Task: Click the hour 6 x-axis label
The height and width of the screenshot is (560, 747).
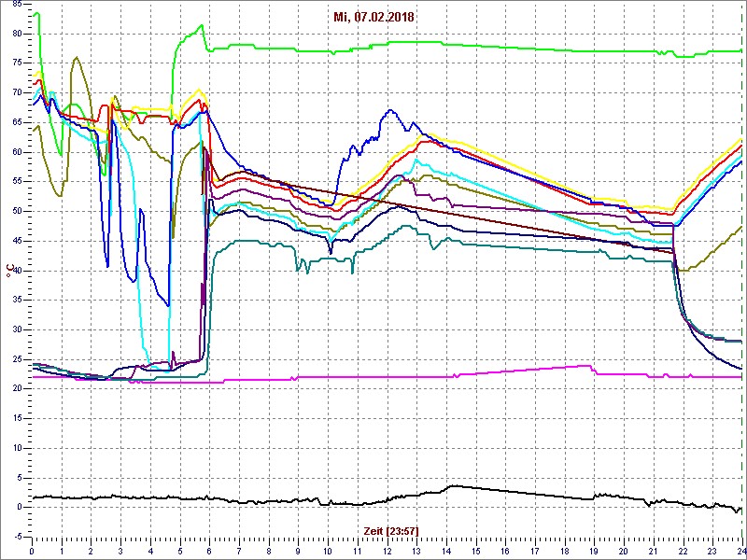Action: (209, 551)
